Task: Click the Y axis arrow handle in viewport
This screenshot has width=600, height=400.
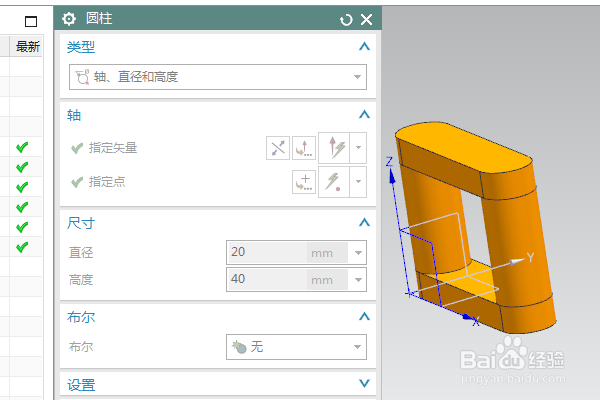Action: 517,262
